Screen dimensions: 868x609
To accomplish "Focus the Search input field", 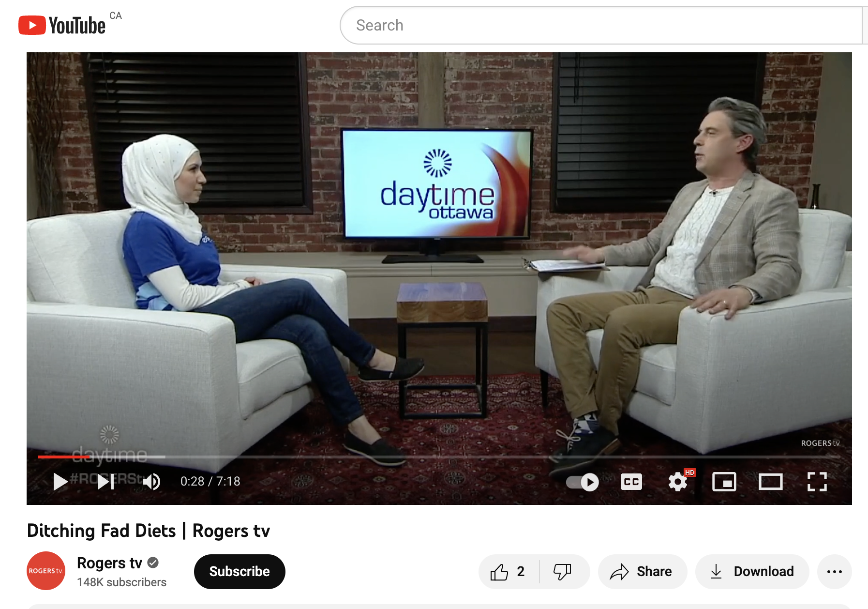I will click(x=602, y=25).
